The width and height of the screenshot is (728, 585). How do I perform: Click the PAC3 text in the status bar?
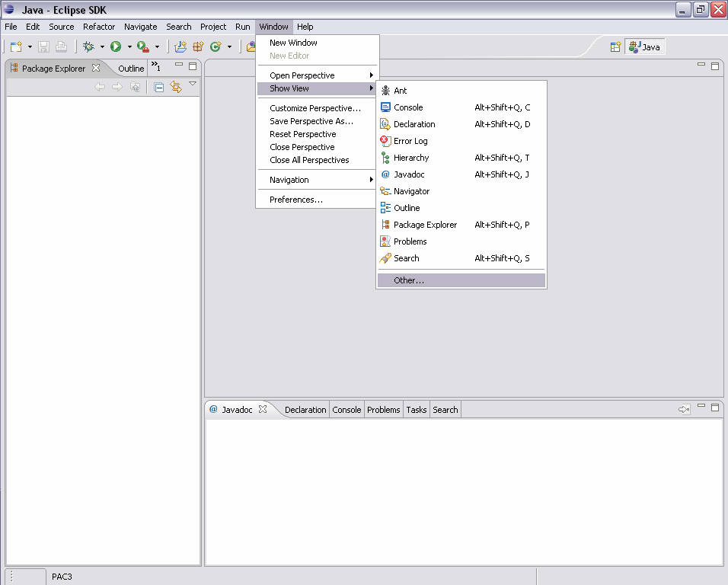(x=62, y=577)
